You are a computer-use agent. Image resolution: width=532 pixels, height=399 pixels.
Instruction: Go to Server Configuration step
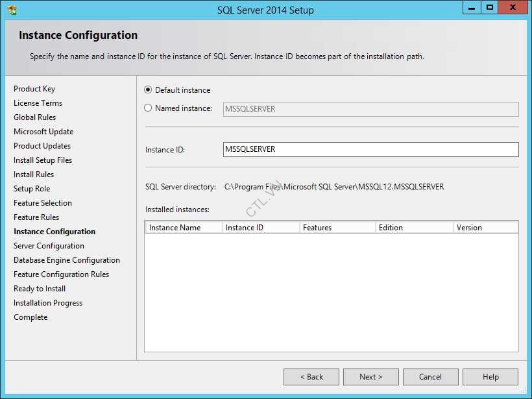tap(48, 245)
